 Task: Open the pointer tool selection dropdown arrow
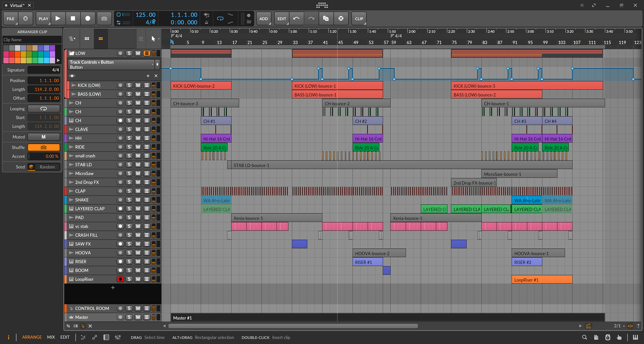tap(159, 39)
